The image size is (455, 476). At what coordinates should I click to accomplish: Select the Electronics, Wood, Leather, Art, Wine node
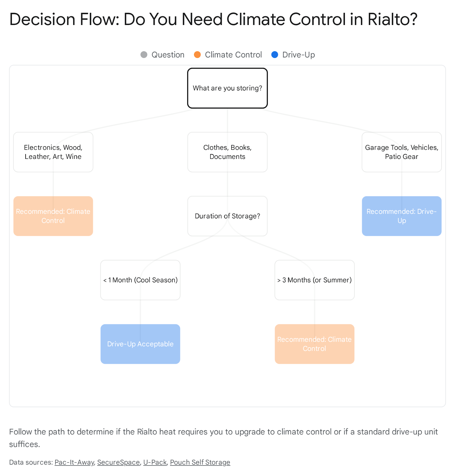click(53, 152)
